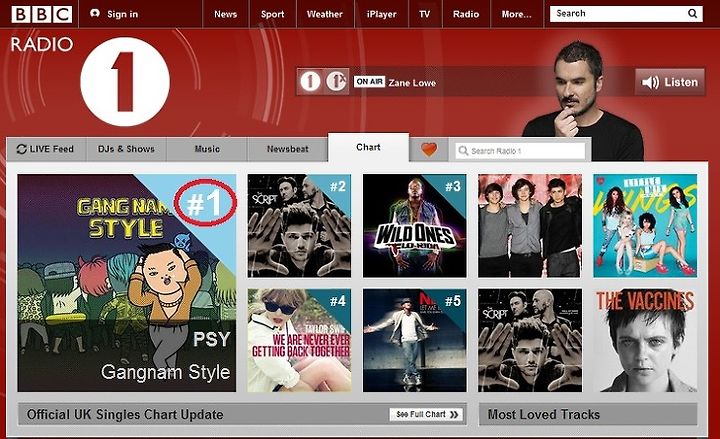
Task: Click the Gangnam Style song title caption
Action: pyautogui.click(x=166, y=372)
